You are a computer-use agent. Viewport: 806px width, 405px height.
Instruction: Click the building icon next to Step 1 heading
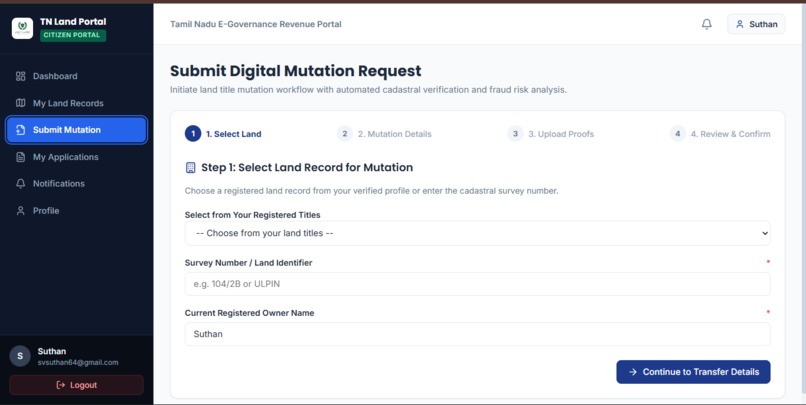tap(190, 168)
